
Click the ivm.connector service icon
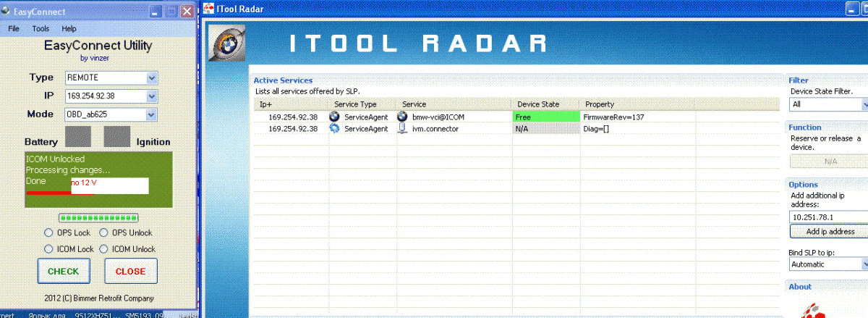tap(402, 128)
